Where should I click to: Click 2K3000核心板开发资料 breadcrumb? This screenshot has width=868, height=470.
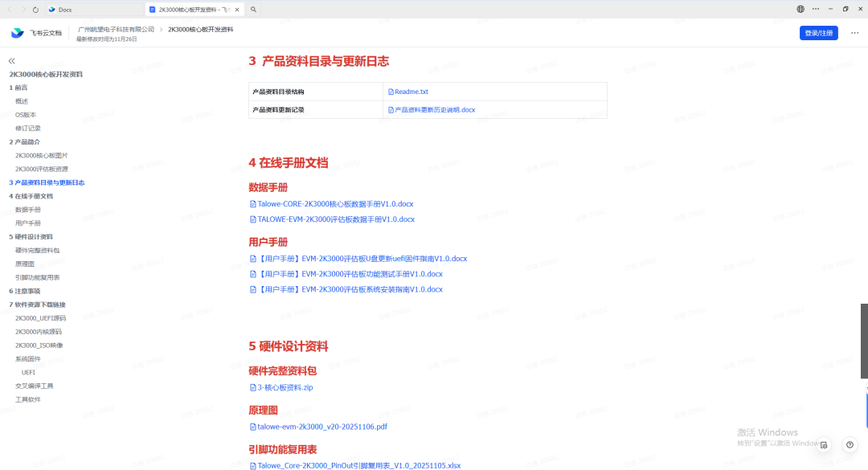pos(200,30)
